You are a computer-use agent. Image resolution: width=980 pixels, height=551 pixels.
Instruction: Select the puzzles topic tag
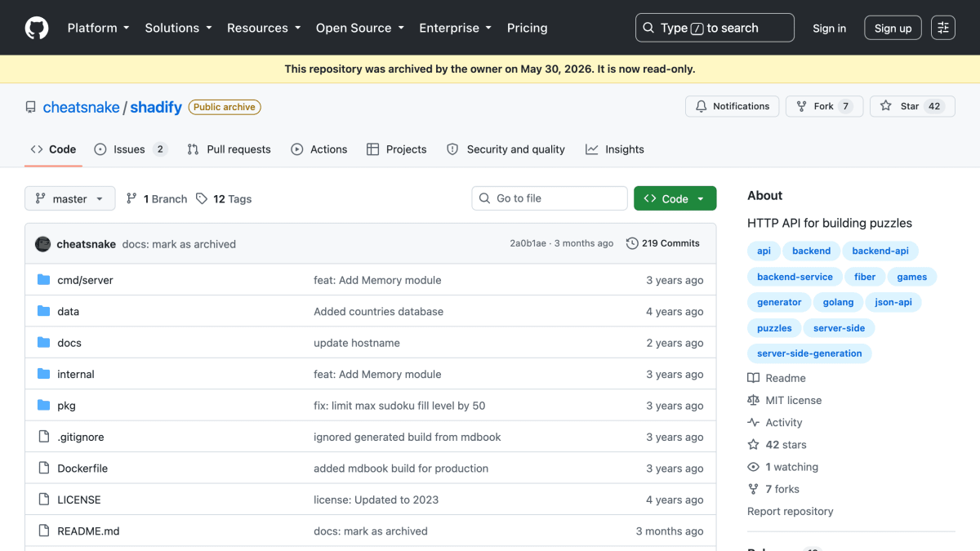(774, 328)
